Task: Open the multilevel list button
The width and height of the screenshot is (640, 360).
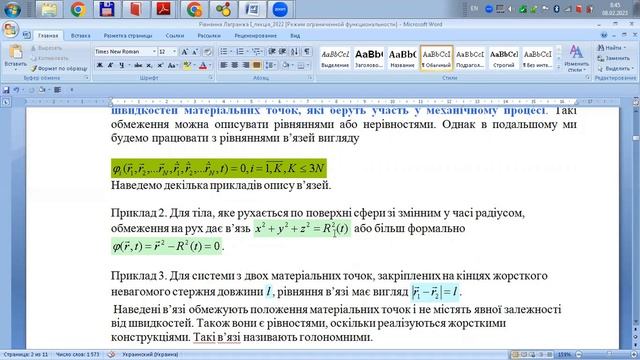Action: pyautogui.click(x=257, y=52)
